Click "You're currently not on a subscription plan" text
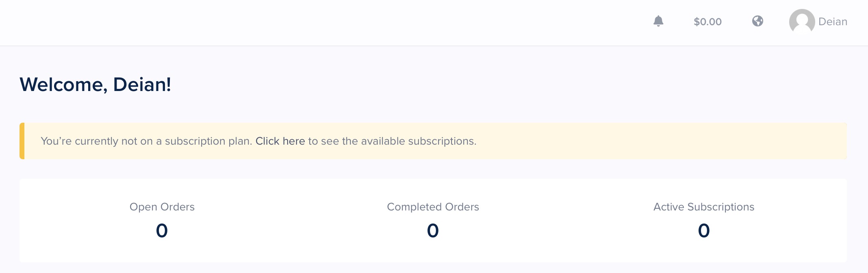The image size is (868, 273). (x=146, y=141)
